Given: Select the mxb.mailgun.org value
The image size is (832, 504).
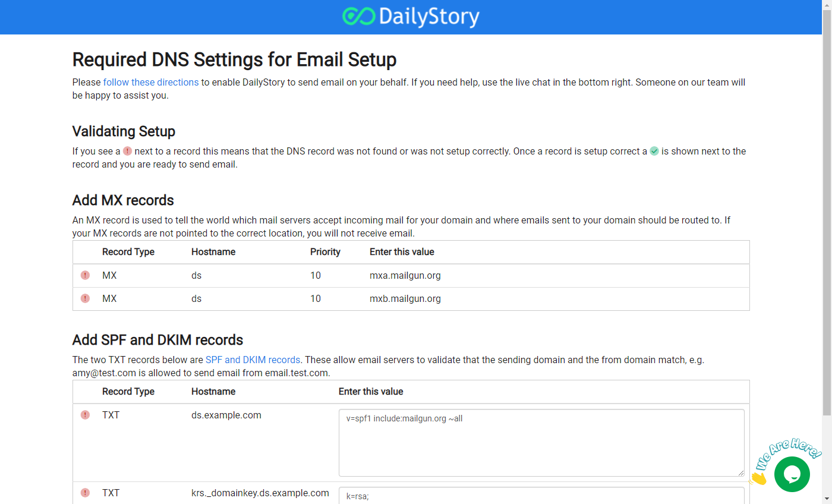Looking at the screenshot, I should pyautogui.click(x=405, y=298).
